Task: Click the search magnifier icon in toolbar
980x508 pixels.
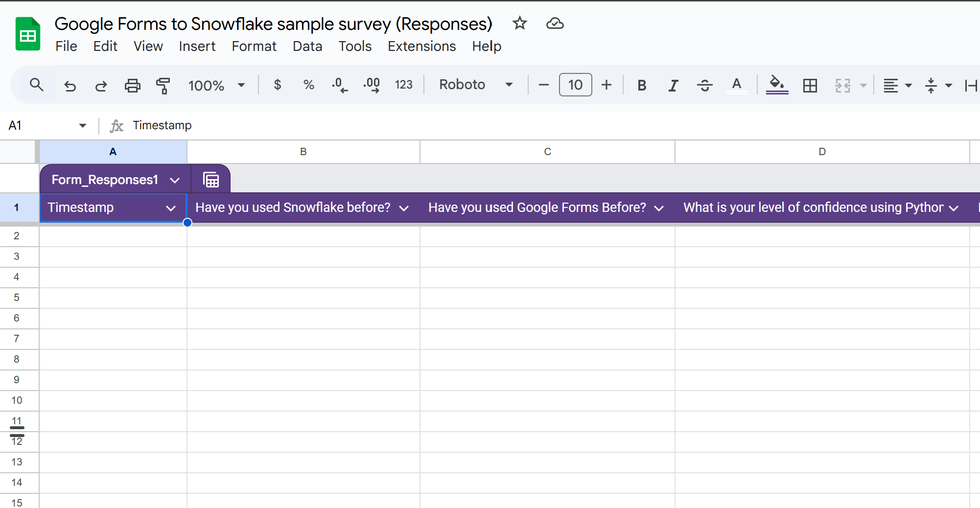Action: (x=37, y=85)
